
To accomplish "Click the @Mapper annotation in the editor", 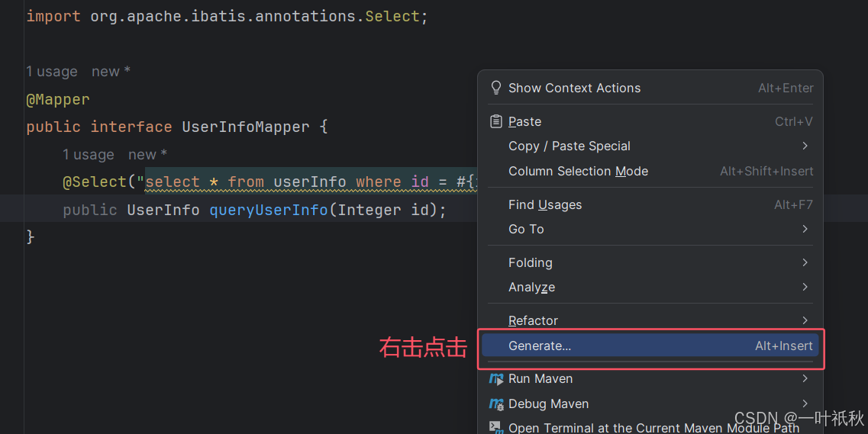I will pos(58,99).
